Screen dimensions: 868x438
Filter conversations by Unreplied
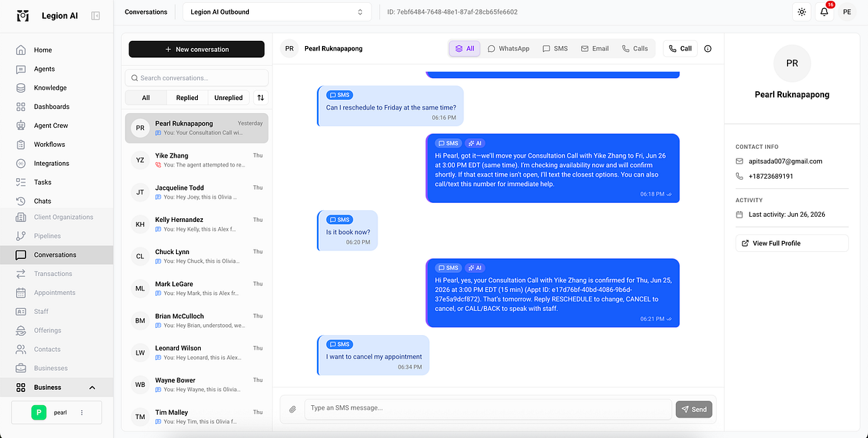[x=228, y=98]
